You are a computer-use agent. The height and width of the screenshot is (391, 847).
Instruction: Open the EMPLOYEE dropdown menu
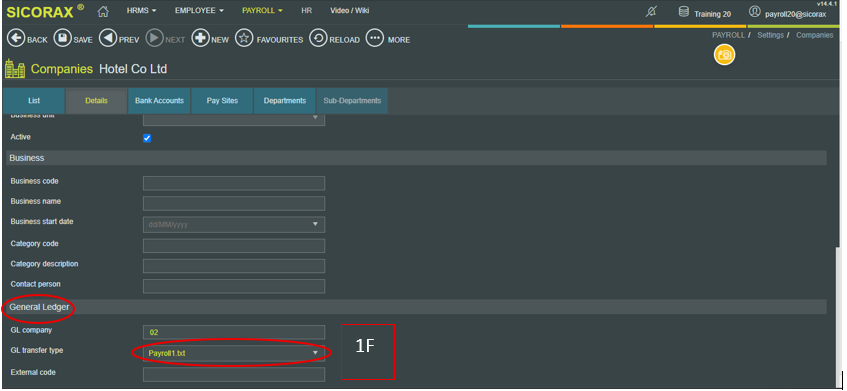(x=199, y=11)
